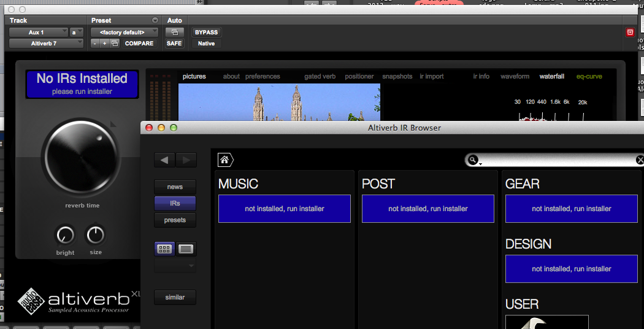
Task: Open the waterfall tab
Action: click(552, 77)
